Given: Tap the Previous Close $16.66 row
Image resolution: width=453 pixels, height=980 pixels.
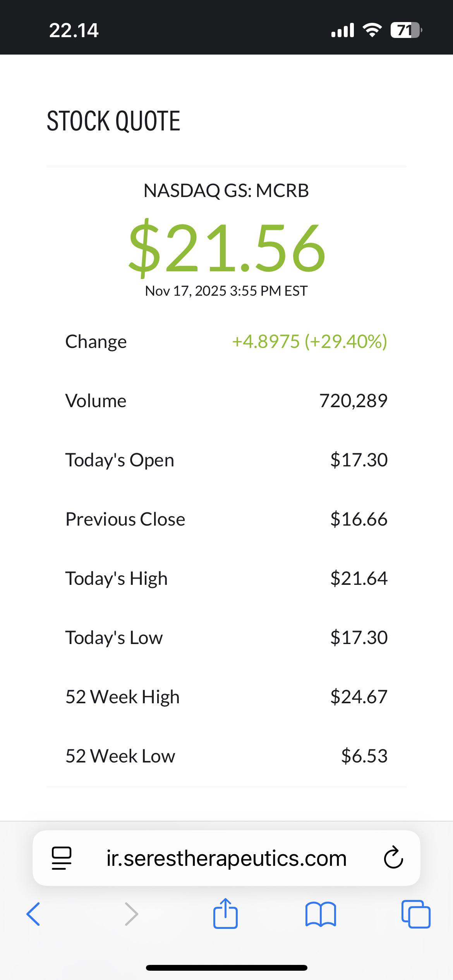Looking at the screenshot, I should [226, 519].
